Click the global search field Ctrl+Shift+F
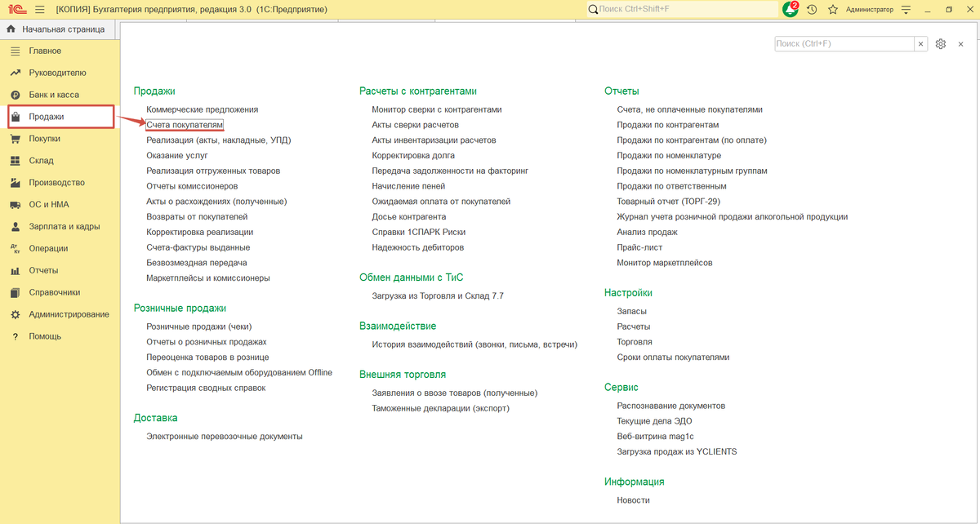Image resolution: width=980 pixels, height=524 pixels. click(x=682, y=9)
